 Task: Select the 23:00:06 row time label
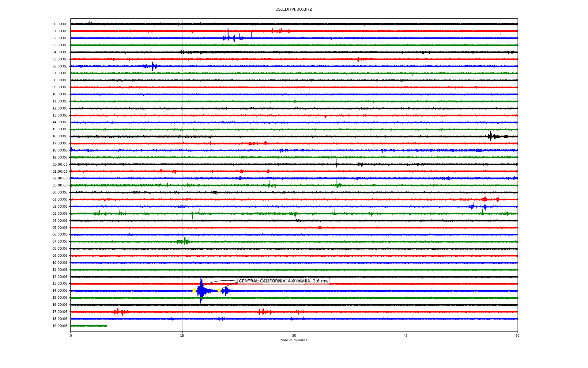point(60,186)
